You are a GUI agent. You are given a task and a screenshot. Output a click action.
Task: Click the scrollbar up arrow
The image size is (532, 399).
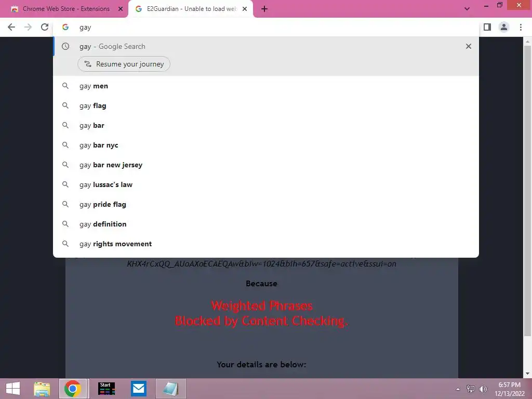(x=527, y=42)
